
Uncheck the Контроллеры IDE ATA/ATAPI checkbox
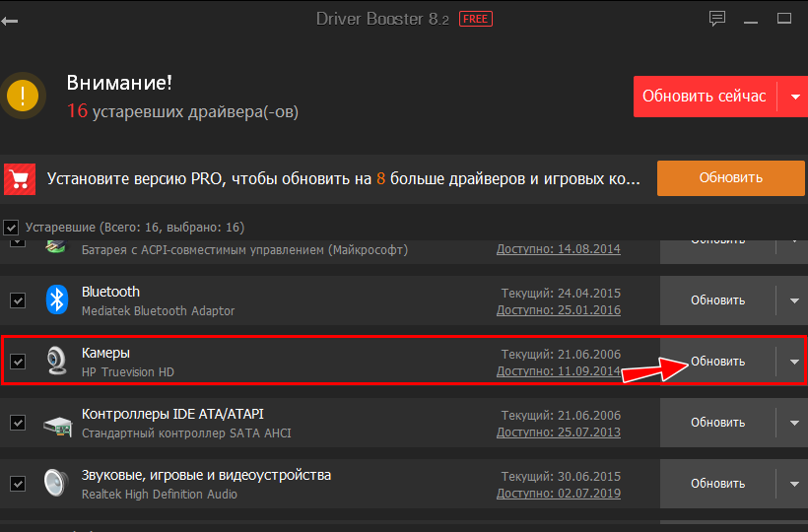(x=18, y=423)
